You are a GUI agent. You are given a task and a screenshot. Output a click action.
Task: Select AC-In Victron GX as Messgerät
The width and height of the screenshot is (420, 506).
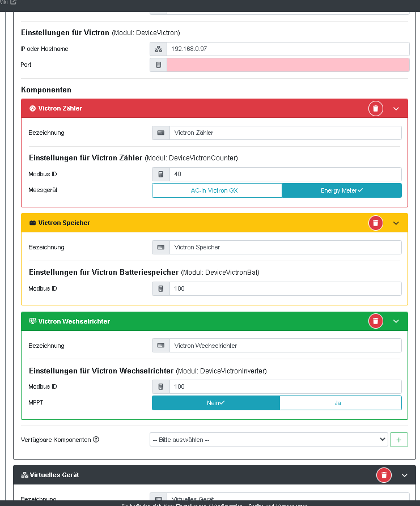[217, 190]
